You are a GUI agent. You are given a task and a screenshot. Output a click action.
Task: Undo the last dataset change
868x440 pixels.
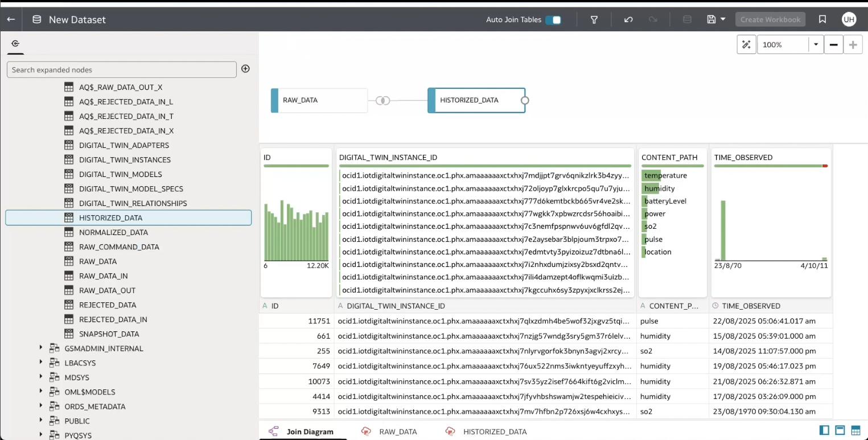[628, 19]
